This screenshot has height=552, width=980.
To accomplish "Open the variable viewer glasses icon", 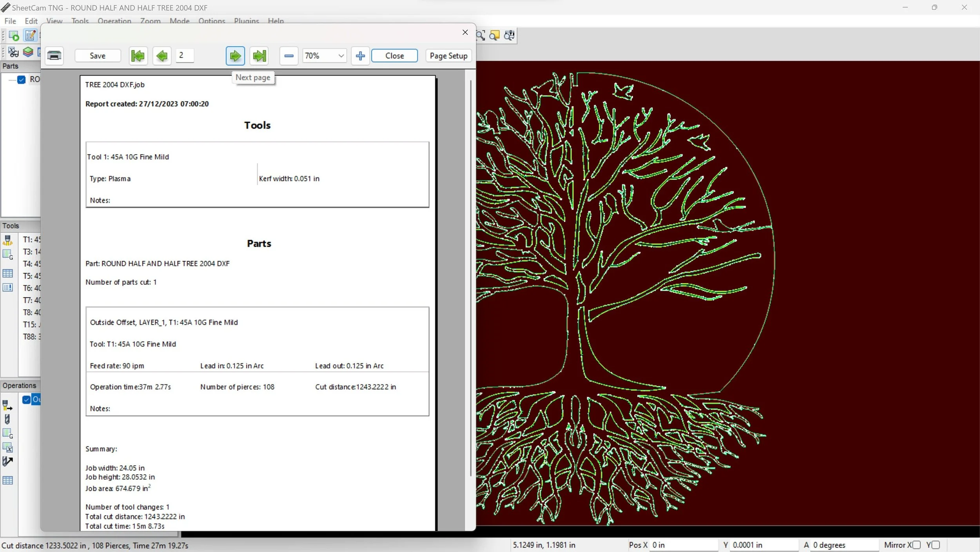I will (13, 52).
